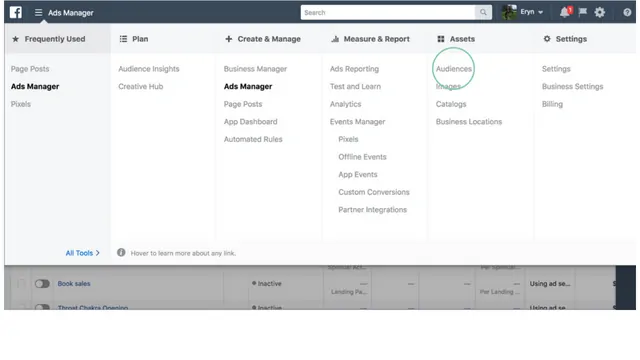Viewport: 640px width, 360px height.
Task: Select Ads Manager under Create & Manage
Action: pos(248,86)
